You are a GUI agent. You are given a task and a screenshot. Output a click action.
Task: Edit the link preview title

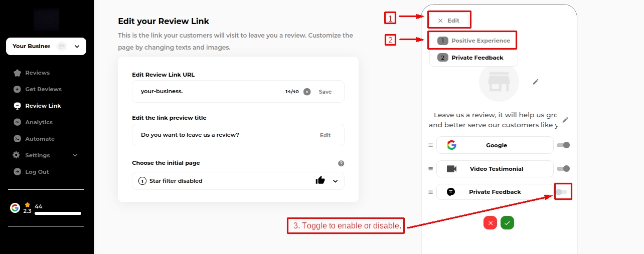325,135
